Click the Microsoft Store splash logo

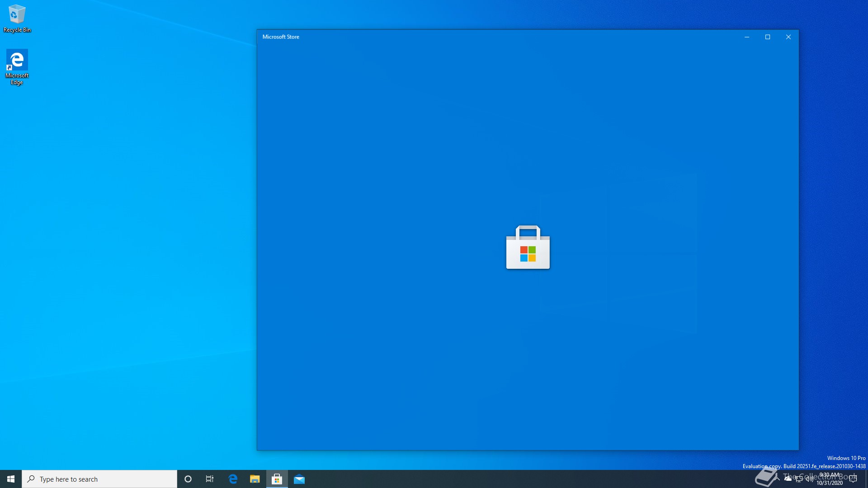[x=528, y=247]
